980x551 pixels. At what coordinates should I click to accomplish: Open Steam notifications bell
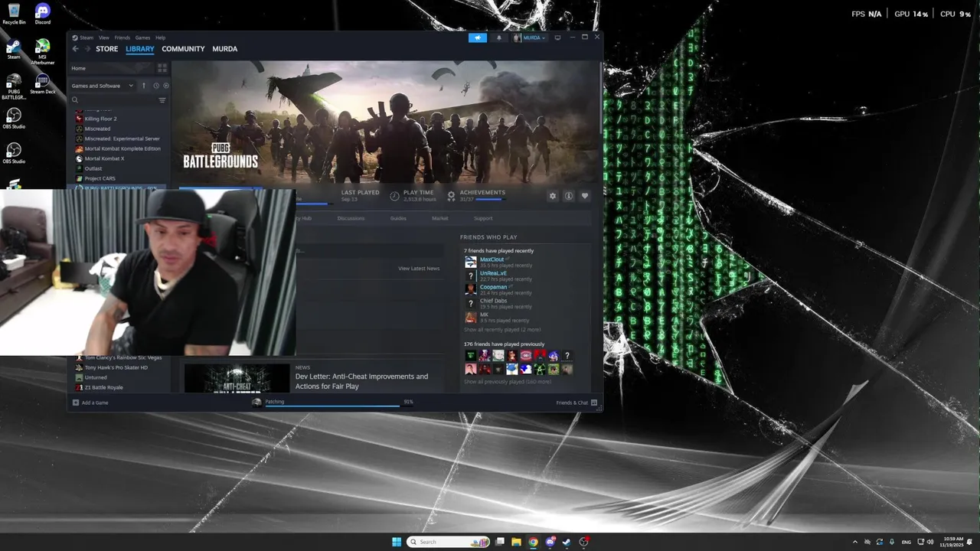click(499, 37)
